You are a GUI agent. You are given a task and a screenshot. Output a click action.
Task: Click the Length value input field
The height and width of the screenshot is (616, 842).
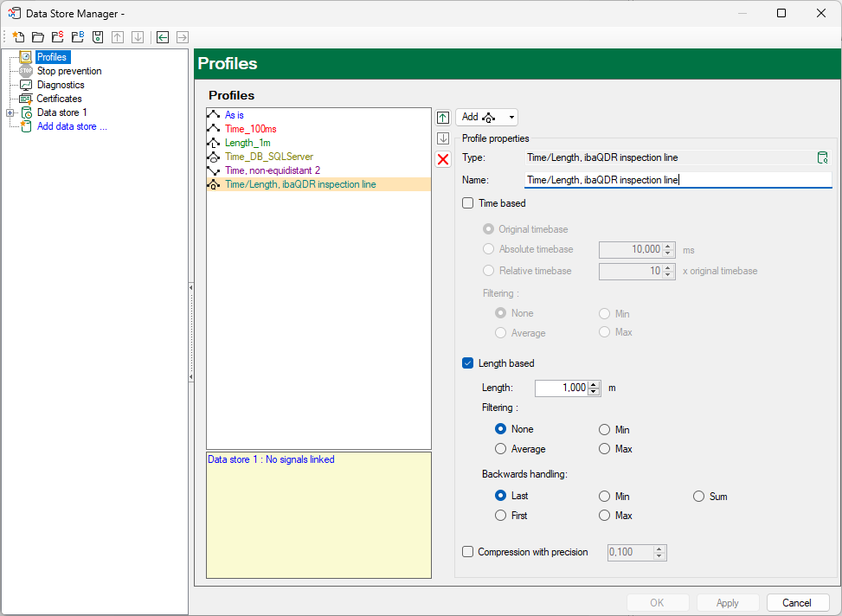click(561, 388)
